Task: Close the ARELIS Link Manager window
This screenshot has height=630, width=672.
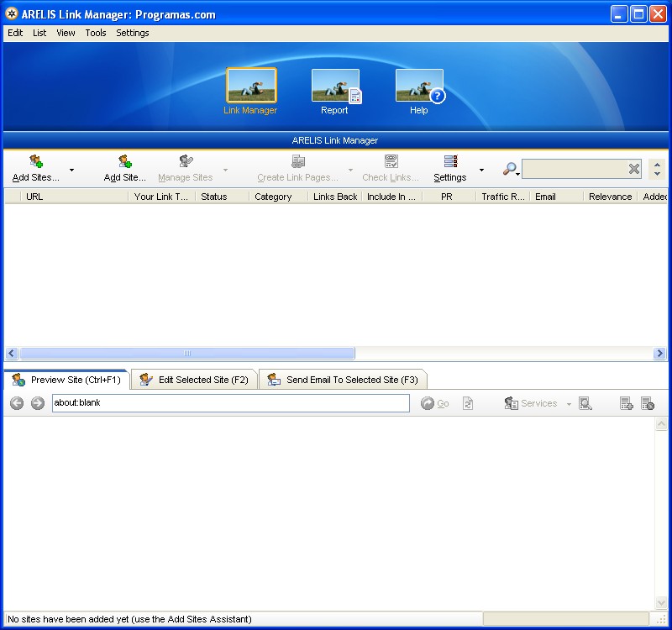Action: [x=658, y=14]
